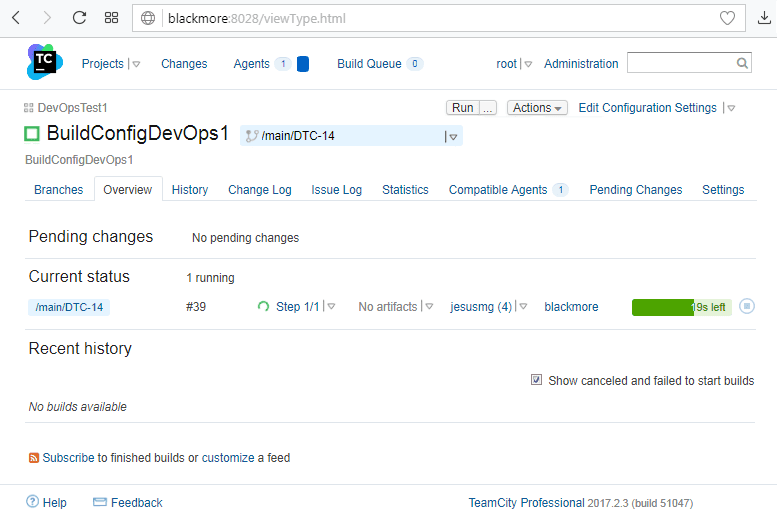This screenshot has height=525, width=777.
Task: Open the Administration link
Action: click(581, 64)
